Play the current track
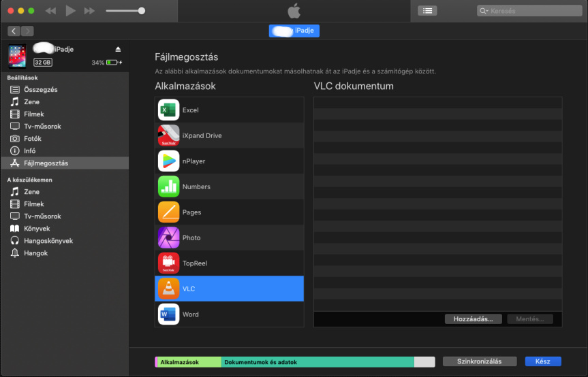588x377 pixels. pyautogui.click(x=70, y=11)
